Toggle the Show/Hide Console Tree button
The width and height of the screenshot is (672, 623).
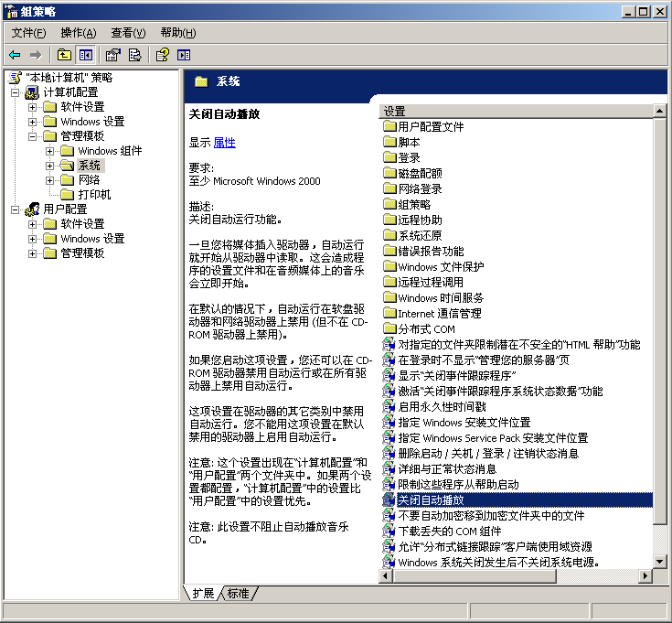click(85, 55)
